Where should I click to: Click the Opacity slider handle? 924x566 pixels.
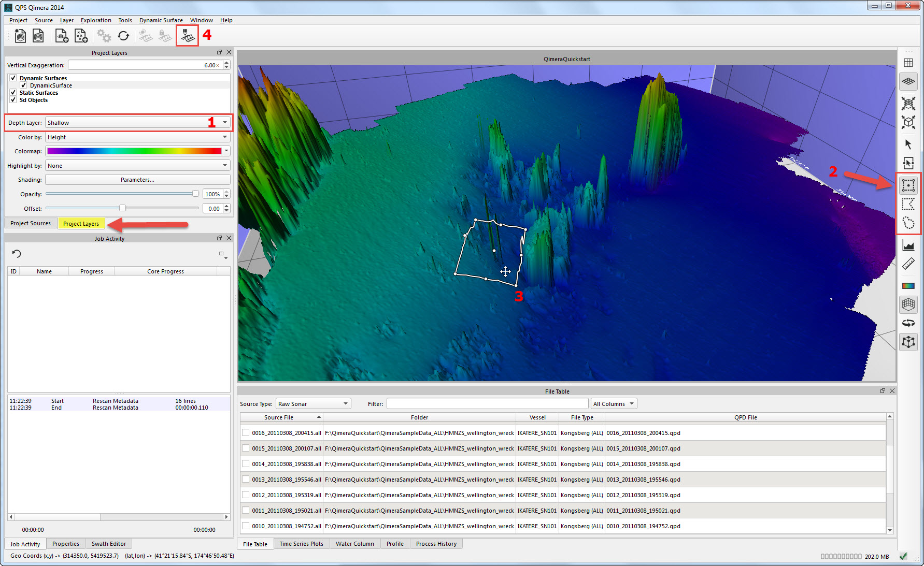[195, 194]
